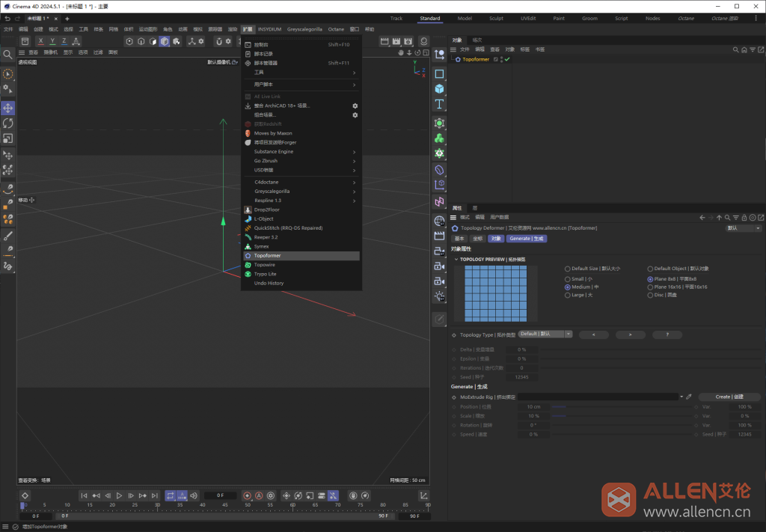
Task: Click the undo arrow at top-left
Action: pyautogui.click(x=7, y=19)
